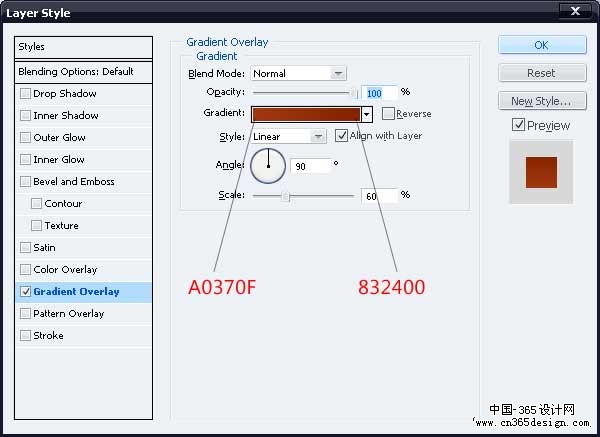Uncheck the Gradient Overlay checkbox
The height and width of the screenshot is (437, 600).
pos(25,292)
